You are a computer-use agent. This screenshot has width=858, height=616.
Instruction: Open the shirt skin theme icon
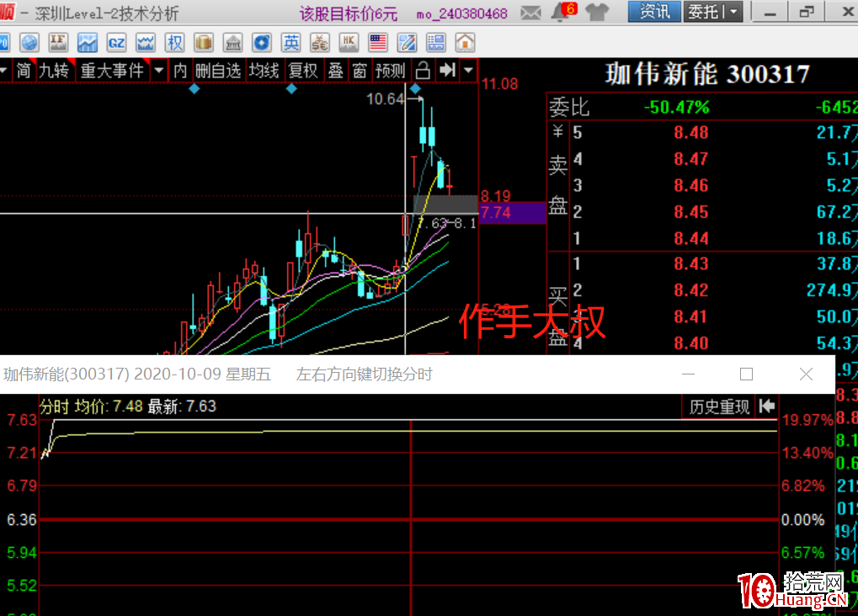pyautogui.click(x=597, y=12)
